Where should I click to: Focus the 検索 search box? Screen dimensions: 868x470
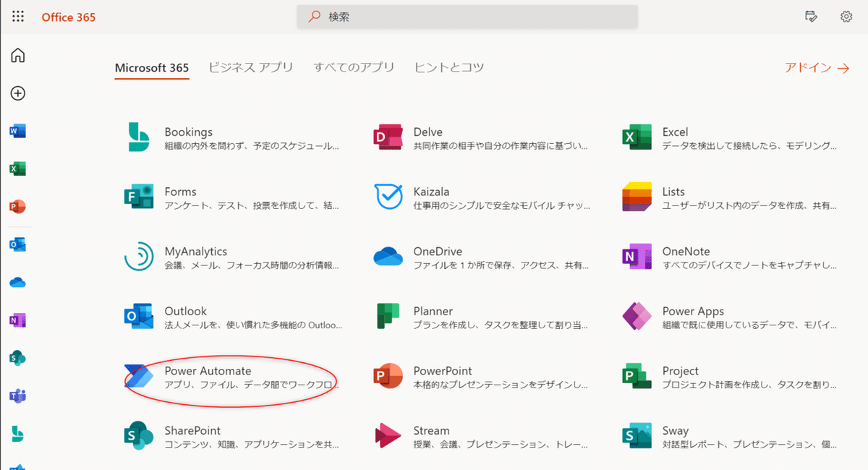click(467, 17)
